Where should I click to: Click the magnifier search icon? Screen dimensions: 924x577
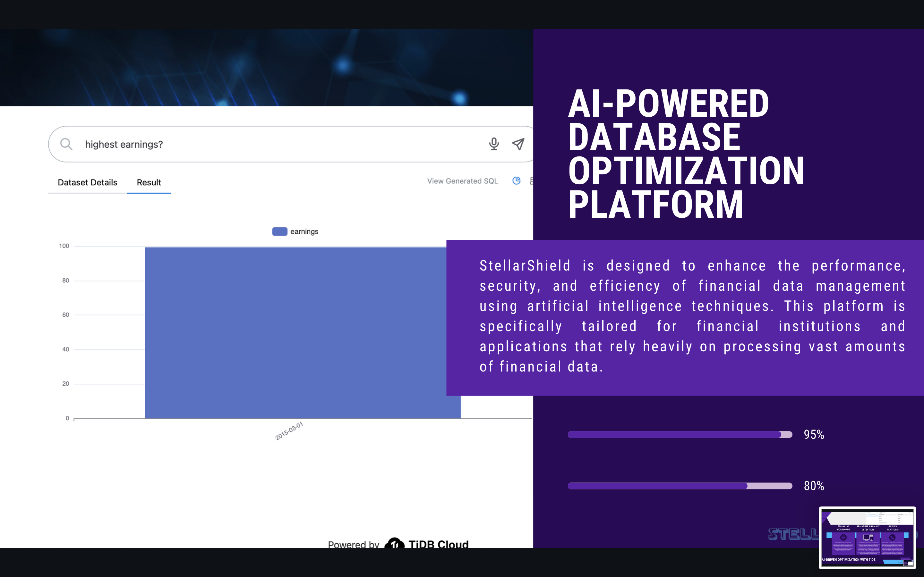pos(66,144)
